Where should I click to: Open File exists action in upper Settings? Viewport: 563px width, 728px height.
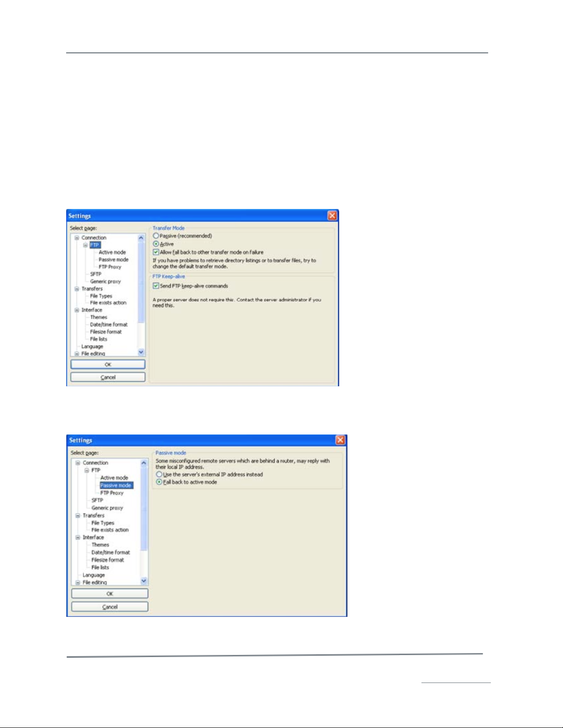click(x=108, y=303)
